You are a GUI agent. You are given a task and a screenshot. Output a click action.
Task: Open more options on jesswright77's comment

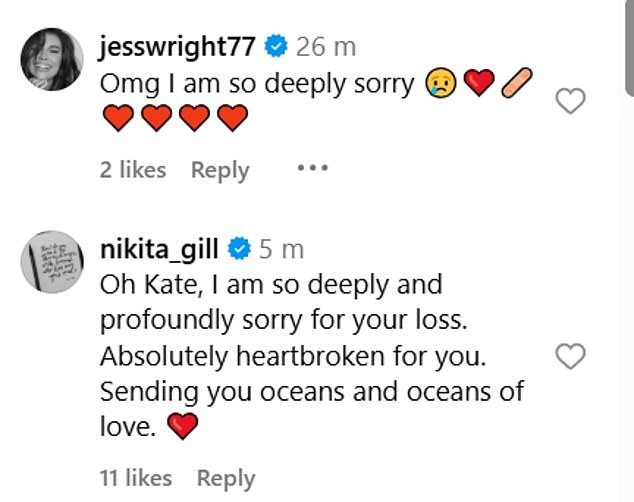click(x=312, y=168)
